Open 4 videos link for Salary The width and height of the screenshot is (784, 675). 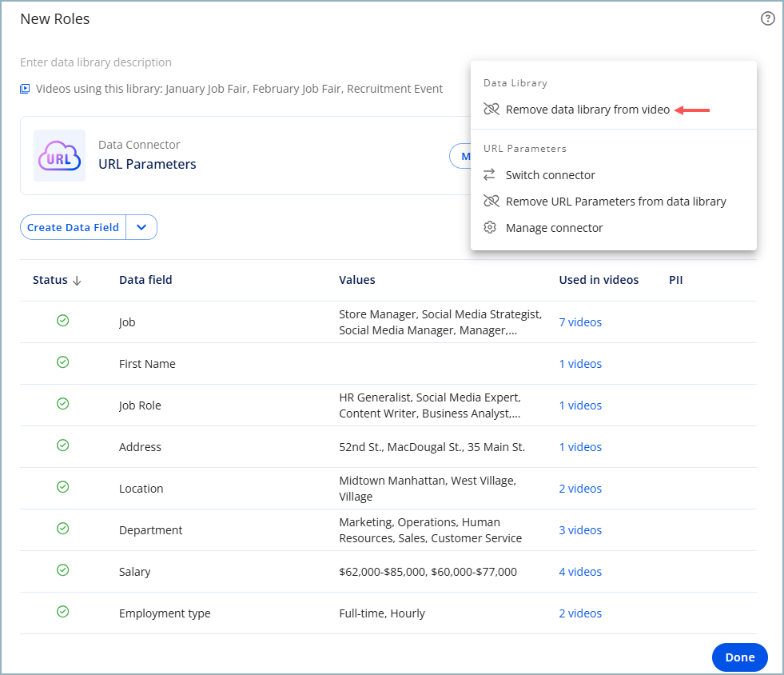coord(580,571)
